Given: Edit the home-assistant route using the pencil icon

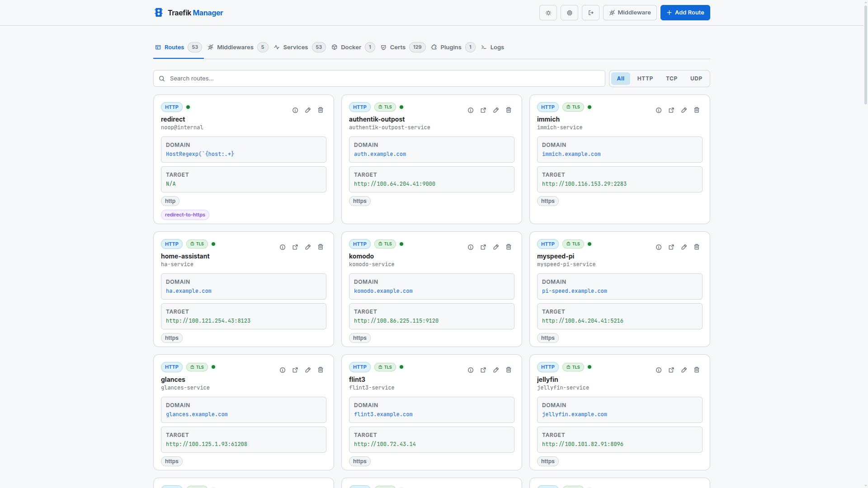Looking at the screenshot, I should [x=308, y=247].
